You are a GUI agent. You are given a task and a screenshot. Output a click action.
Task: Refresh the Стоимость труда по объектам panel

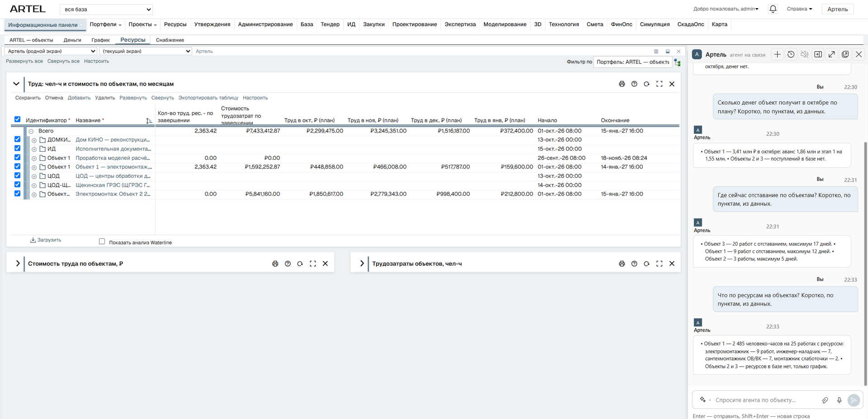coord(300,263)
